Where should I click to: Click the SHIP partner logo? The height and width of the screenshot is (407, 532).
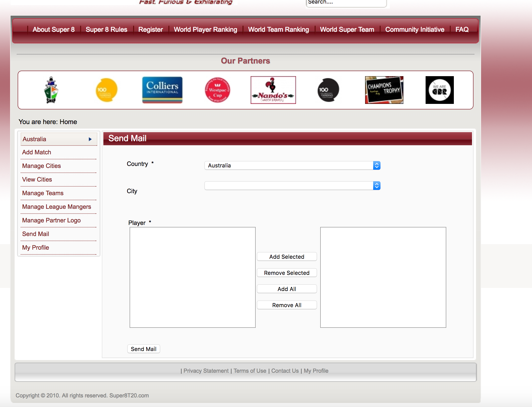51,90
